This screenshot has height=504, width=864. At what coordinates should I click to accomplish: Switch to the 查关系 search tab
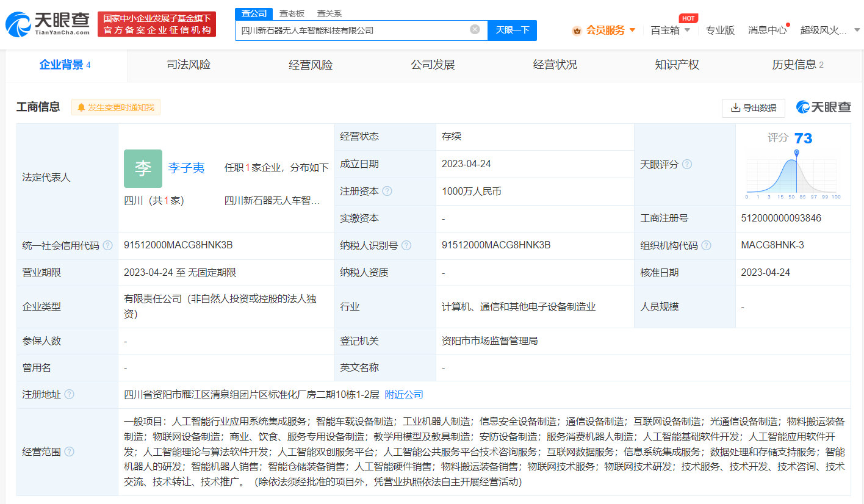[x=329, y=13]
